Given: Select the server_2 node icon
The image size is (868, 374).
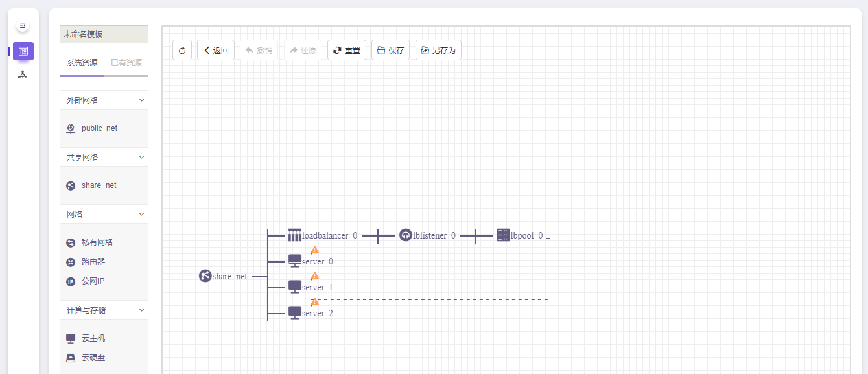Looking at the screenshot, I should [295, 312].
